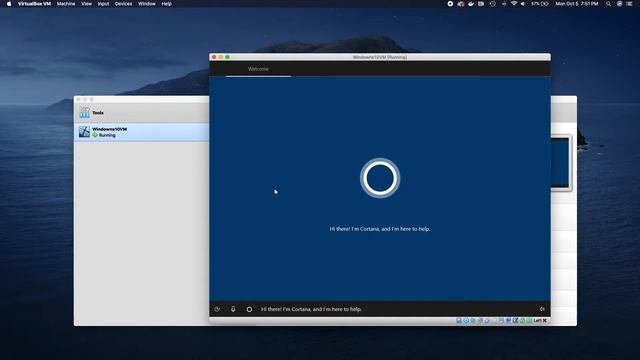Click the host key "Left ⌘" indicator
The image size is (640, 360).
[x=540, y=321]
